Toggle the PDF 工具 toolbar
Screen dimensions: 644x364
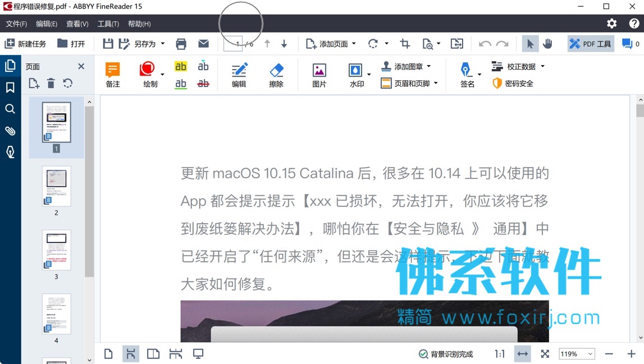pos(591,44)
